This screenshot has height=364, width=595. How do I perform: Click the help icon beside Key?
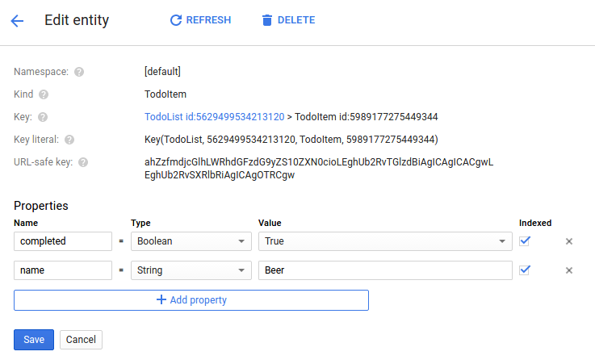[43, 117]
